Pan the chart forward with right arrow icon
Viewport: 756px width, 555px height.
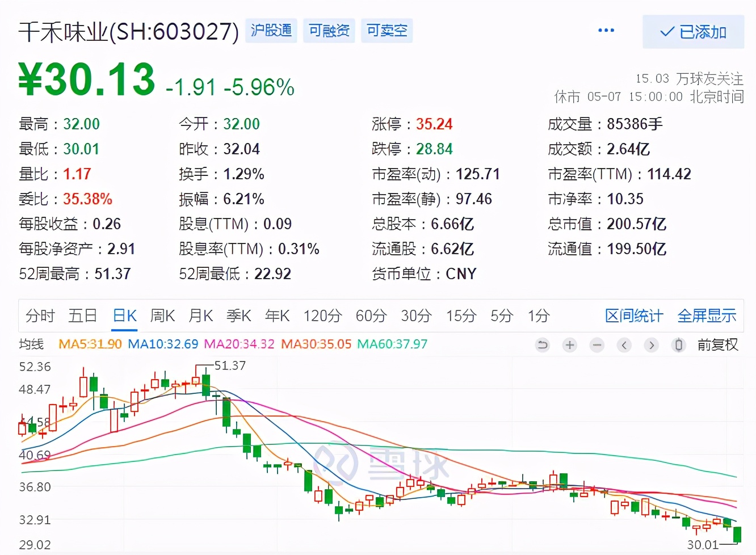[651, 344]
